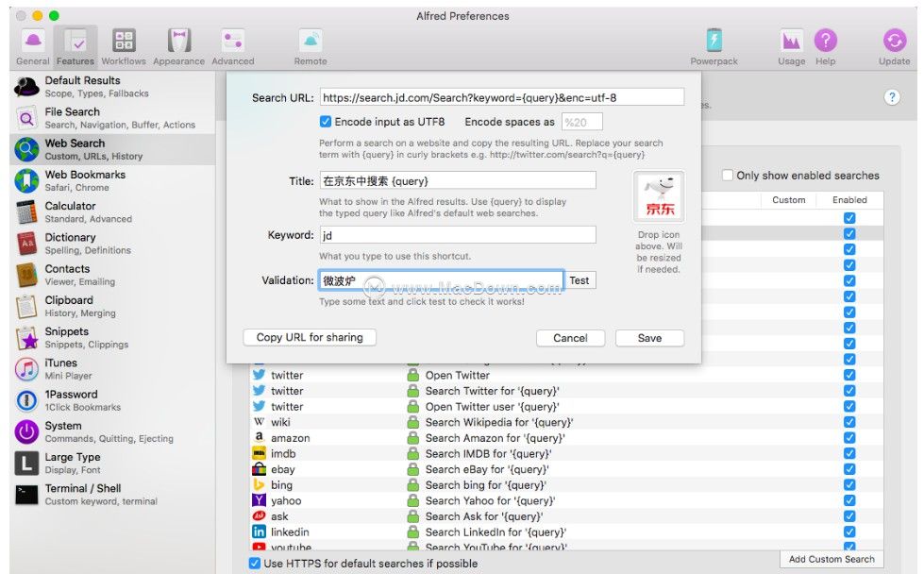Open the Appearance tab
This screenshot has height=574, width=924.
click(x=179, y=46)
